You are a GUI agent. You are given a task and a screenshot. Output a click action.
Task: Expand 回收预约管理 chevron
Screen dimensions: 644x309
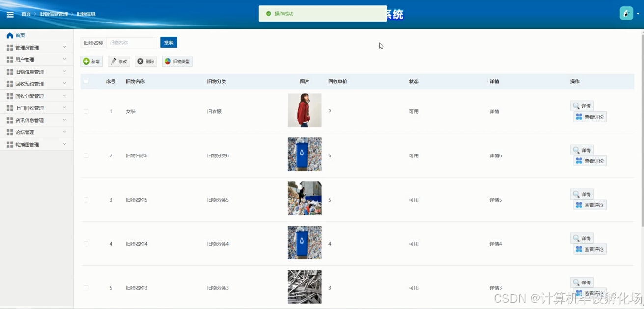[x=64, y=83]
